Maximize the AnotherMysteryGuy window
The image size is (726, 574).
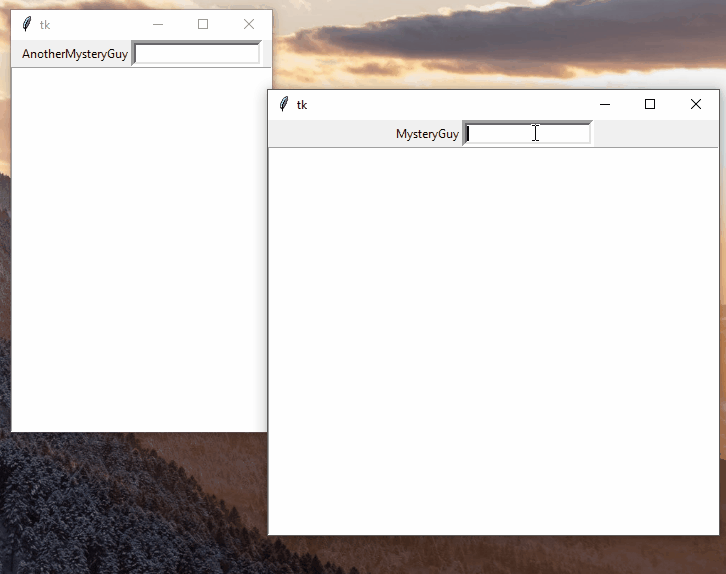tap(203, 24)
